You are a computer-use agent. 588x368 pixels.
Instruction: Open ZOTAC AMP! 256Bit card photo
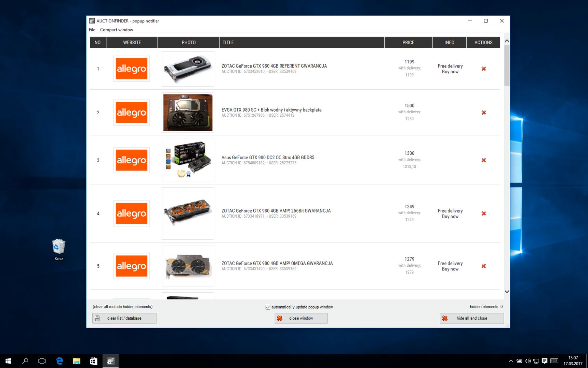pyautogui.click(x=188, y=213)
